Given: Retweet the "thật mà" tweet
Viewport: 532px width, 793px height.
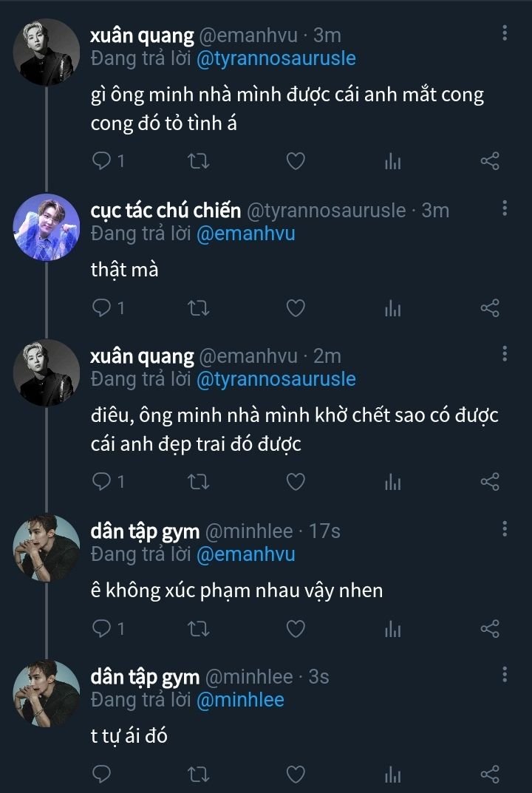Looking at the screenshot, I should pos(199,308).
